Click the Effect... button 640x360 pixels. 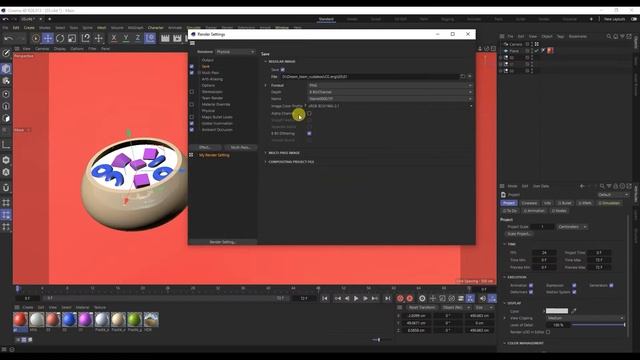pos(205,147)
